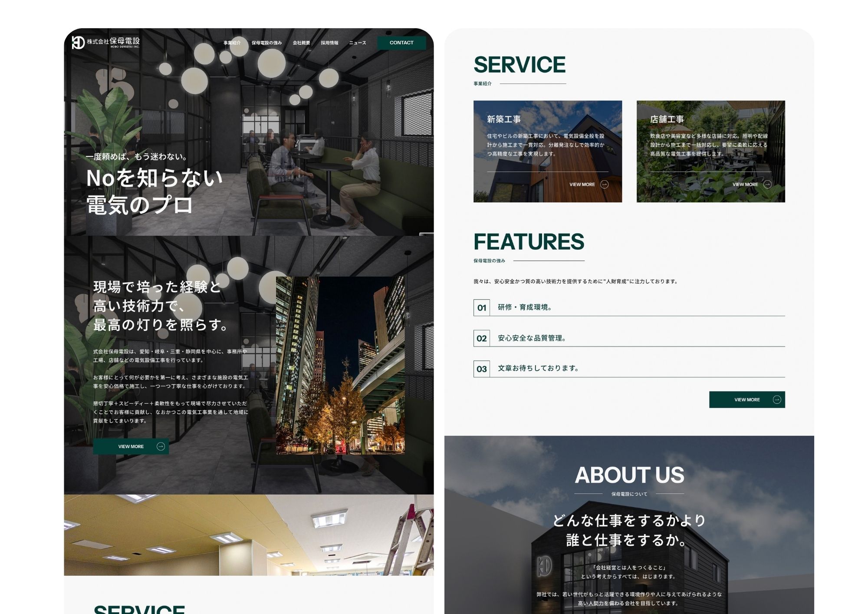Image resolution: width=868 pixels, height=614 pixels.
Task: Click the 02 number box
Action: tap(482, 338)
